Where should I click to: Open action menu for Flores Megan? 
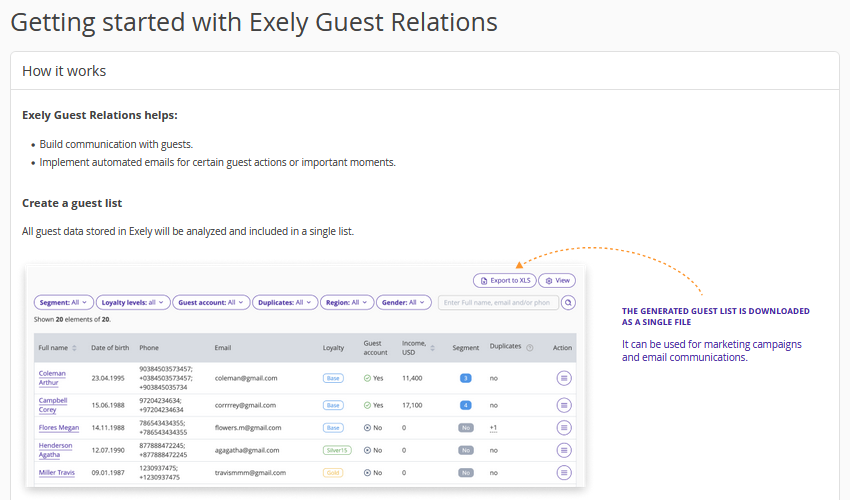click(563, 428)
